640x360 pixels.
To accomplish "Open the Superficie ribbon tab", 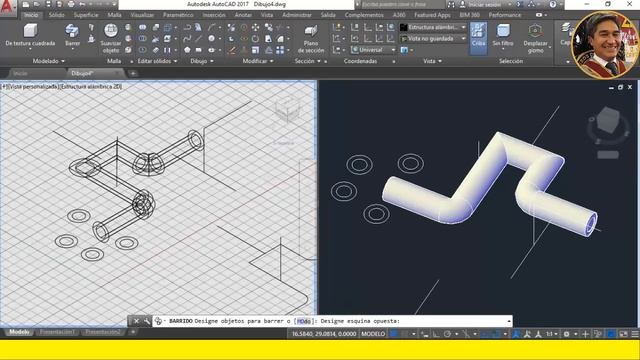I will pyautogui.click(x=86, y=15).
